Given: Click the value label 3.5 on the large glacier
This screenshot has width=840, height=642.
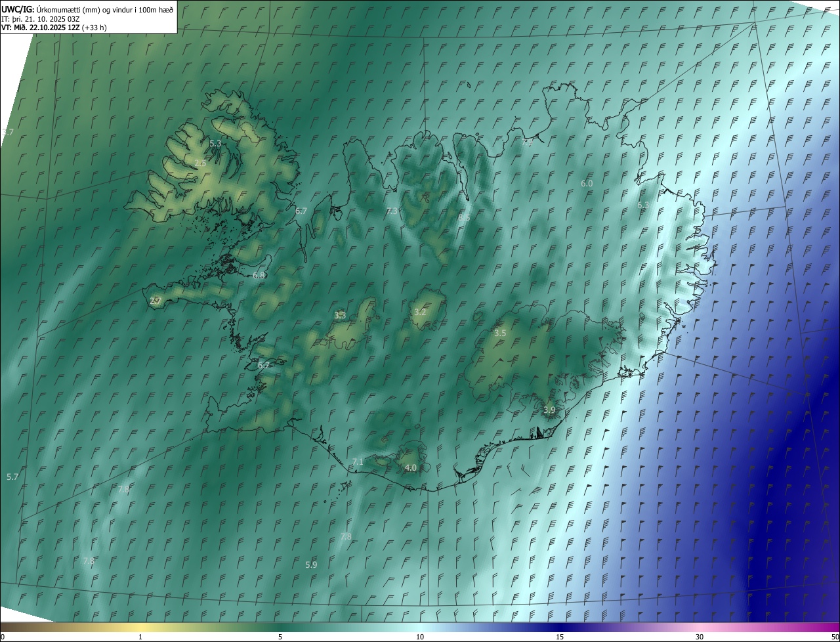Looking at the screenshot, I should (x=500, y=333).
